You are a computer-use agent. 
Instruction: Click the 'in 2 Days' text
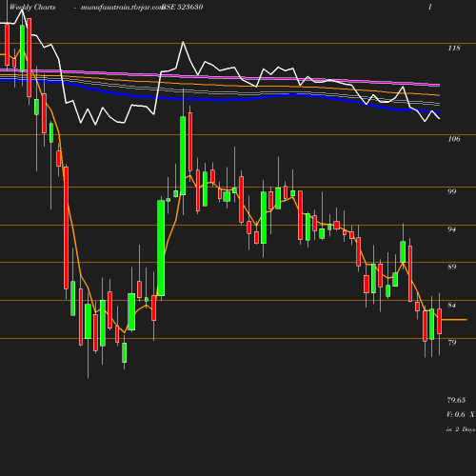(461, 429)
